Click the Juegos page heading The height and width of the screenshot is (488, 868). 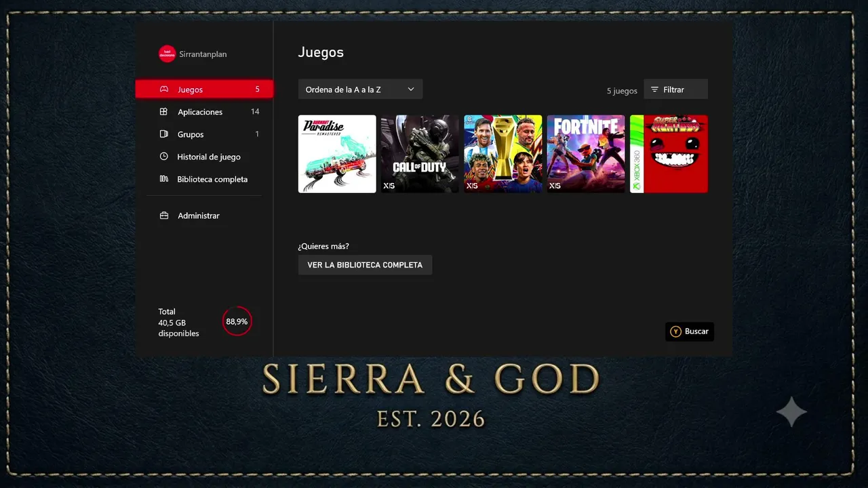pyautogui.click(x=321, y=52)
